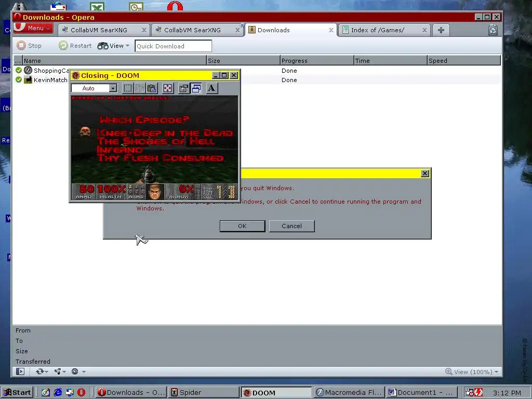Sort downloads by the Name column header
The image size is (532, 399).
(x=114, y=60)
